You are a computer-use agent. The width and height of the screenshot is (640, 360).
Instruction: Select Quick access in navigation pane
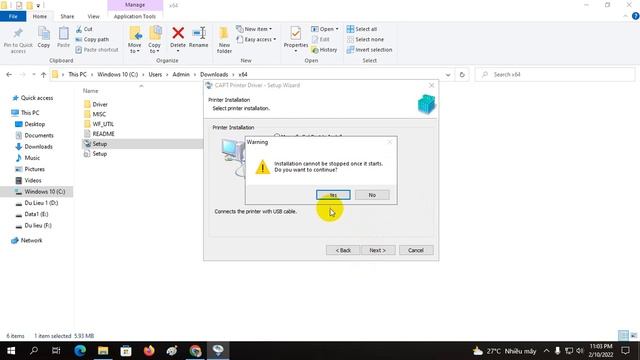(x=37, y=98)
